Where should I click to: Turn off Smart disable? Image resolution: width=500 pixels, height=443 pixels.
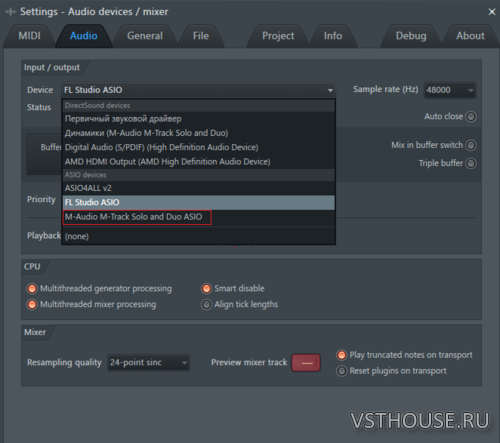click(x=206, y=288)
